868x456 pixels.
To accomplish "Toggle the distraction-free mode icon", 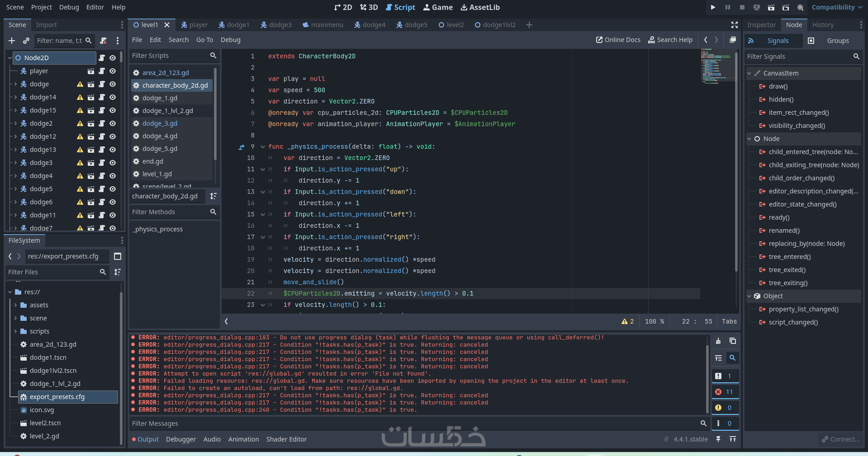I will 735,25.
